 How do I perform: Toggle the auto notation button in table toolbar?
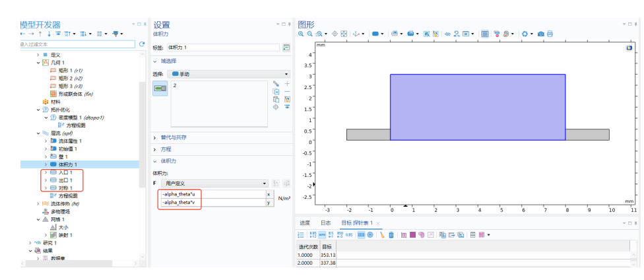point(322,235)
